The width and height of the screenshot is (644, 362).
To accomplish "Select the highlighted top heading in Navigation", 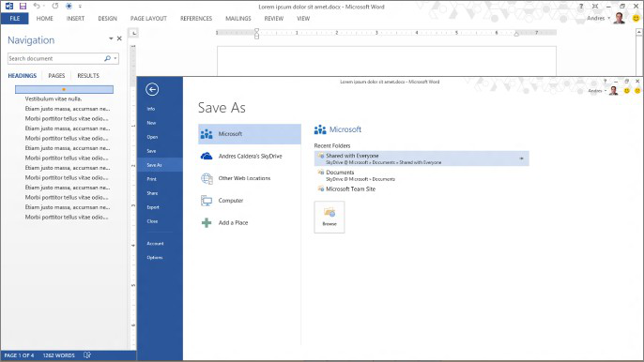I will pos(64,89).
